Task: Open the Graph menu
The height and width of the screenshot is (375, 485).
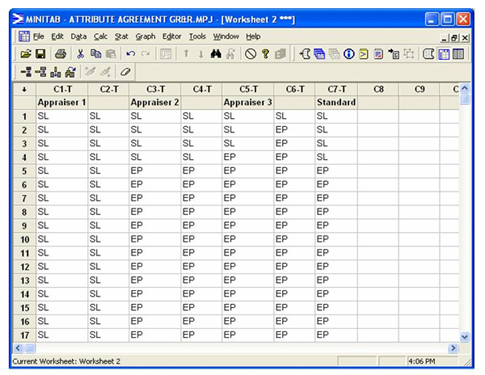Action: 145,36
